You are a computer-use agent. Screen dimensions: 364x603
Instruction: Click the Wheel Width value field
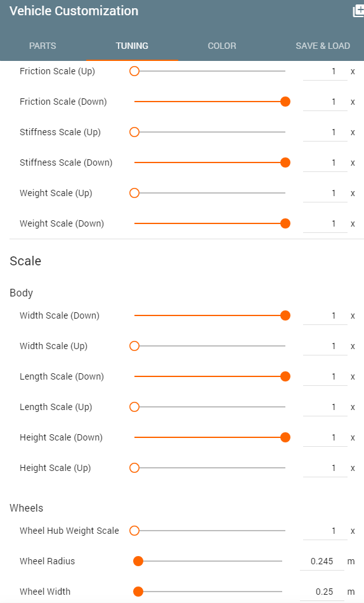(322, 592)
